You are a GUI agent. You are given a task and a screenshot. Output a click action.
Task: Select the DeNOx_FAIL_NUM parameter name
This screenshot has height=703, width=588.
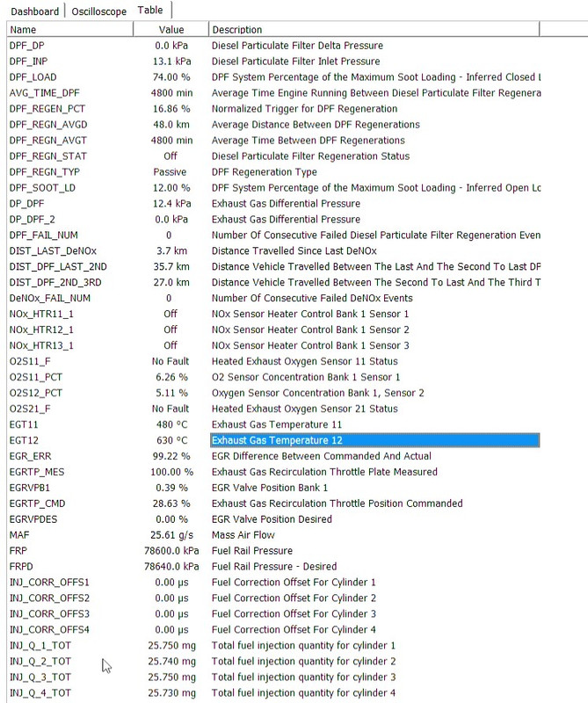click(50, 298)
